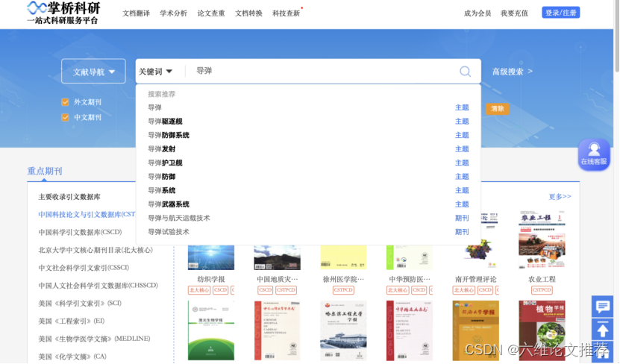Select 美国《工程索引》(EI)
Image resolution: width=620 pixels, height=364 pixels.
pos(71,321)
